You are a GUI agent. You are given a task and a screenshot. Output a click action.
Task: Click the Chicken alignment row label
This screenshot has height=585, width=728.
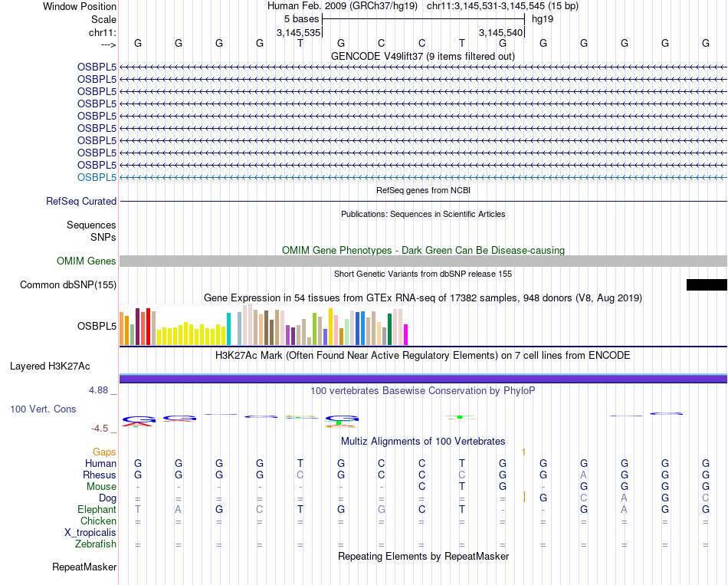(x=98, y=521)
